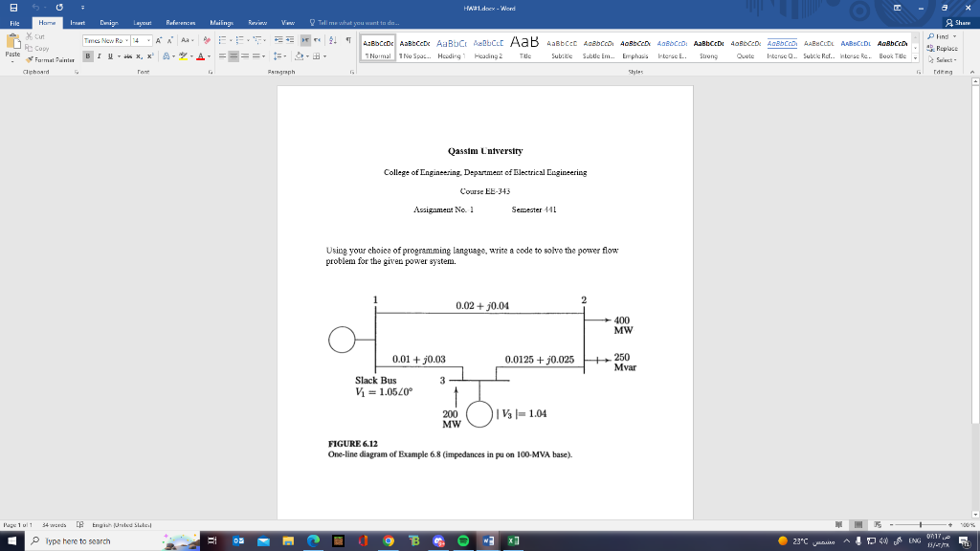The width and height of the screenshot is (980, 551).
Task: Expand the line spacing options dropdown
Action: click(x=284, y=55)
